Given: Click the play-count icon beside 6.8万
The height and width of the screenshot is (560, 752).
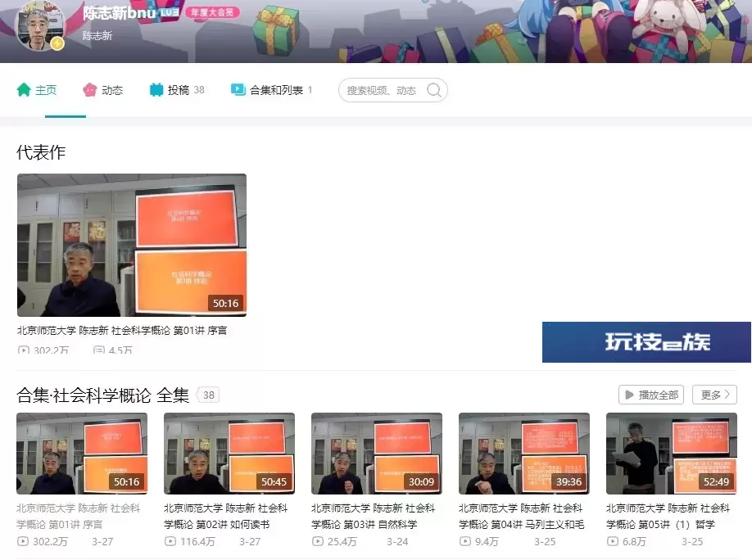Looking at the screenshot, I should coord(613,541).
